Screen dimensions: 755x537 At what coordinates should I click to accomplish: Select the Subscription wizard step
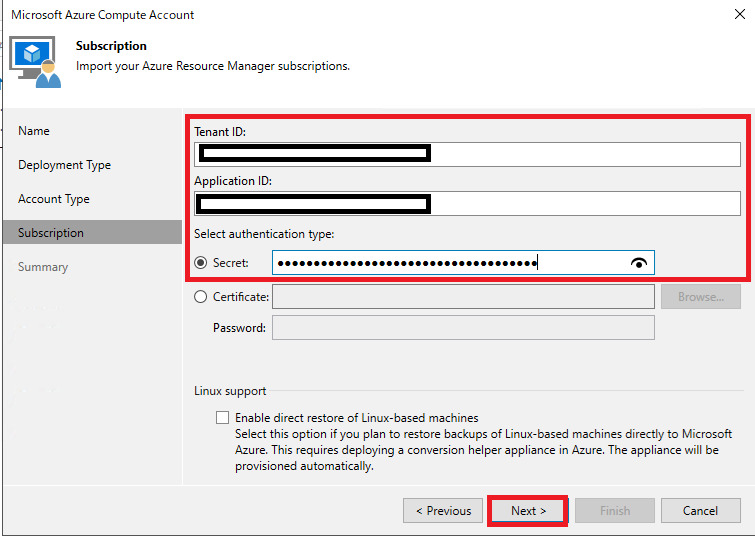pyautogui.click(x=92, y=233)
